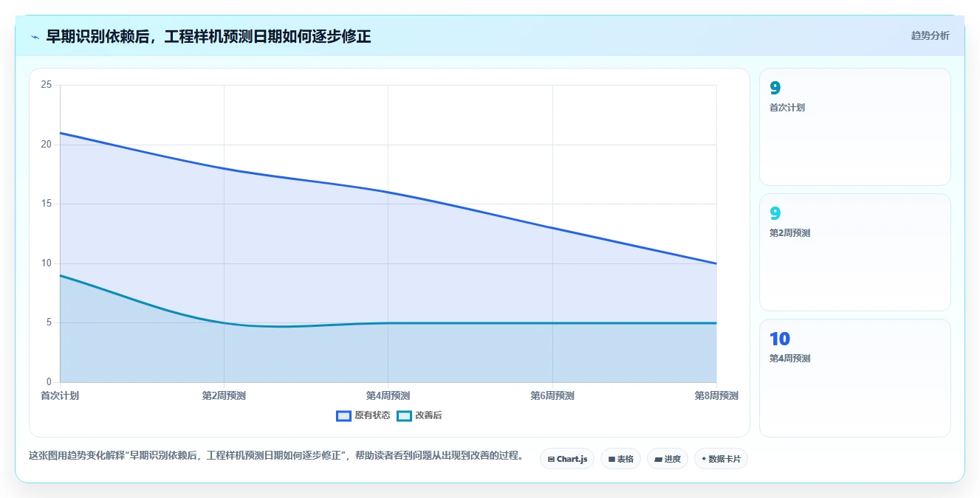Select the 表格 tag chip
This screenshot has height=498, width=980.
click(x=620, y=459)
